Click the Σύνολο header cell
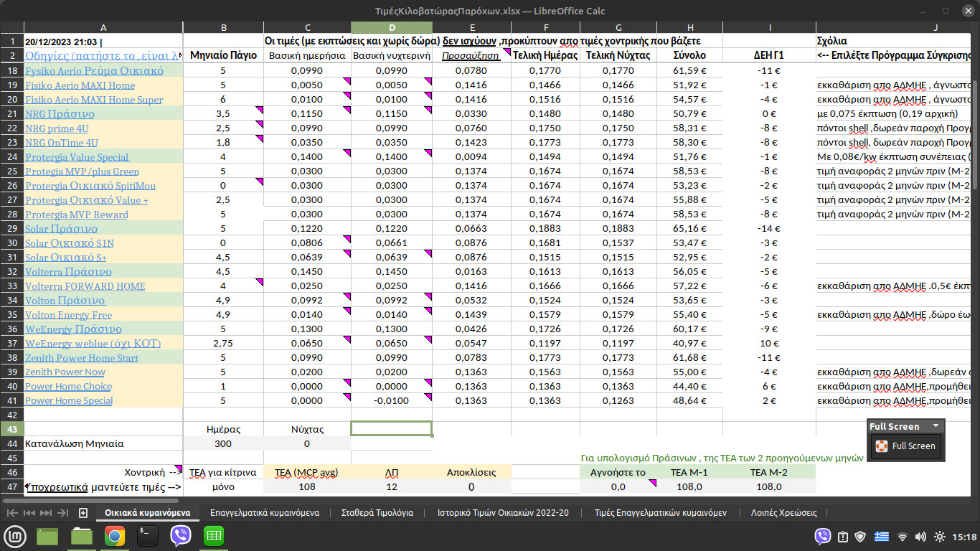The height and width of the screenshot is (551, 980). [689, 55]
